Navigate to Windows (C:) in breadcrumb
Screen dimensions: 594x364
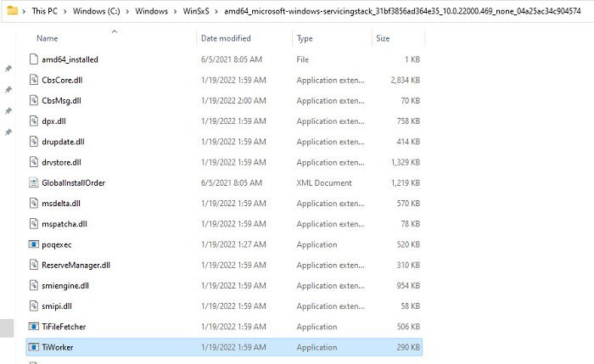(x=96, y=11)
